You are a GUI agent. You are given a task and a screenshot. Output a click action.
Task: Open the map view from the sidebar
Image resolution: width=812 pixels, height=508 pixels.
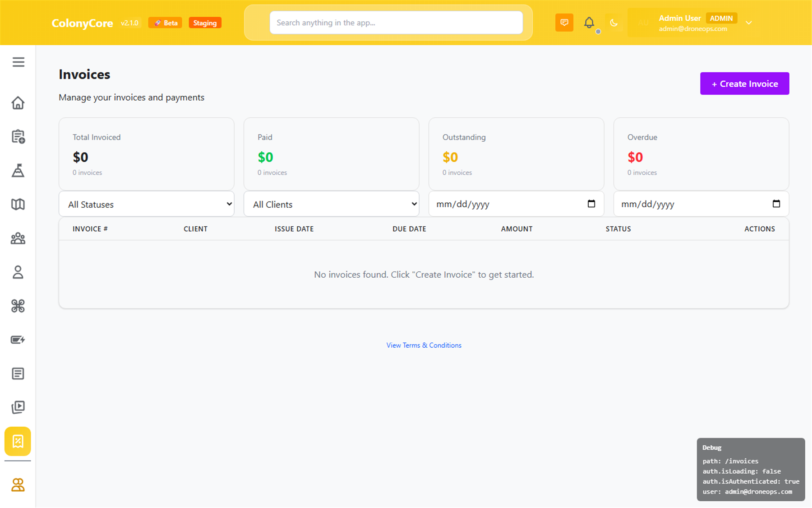[18, 204]
